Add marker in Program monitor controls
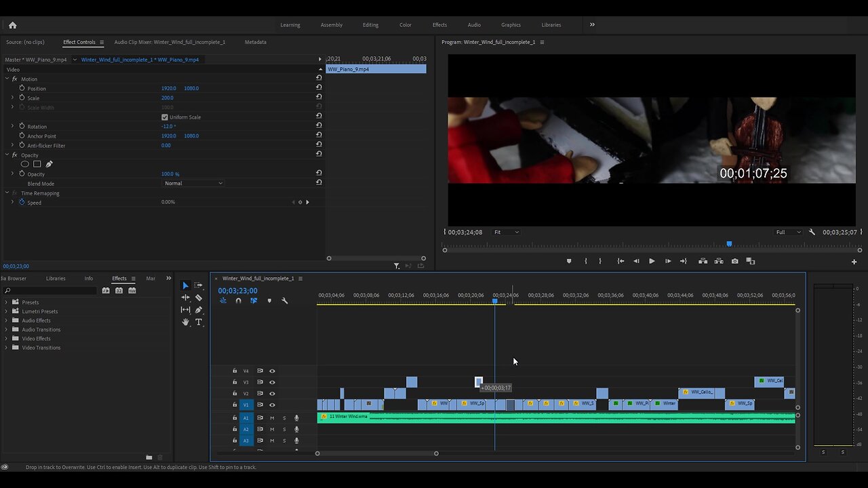 [x=569, y=261]
